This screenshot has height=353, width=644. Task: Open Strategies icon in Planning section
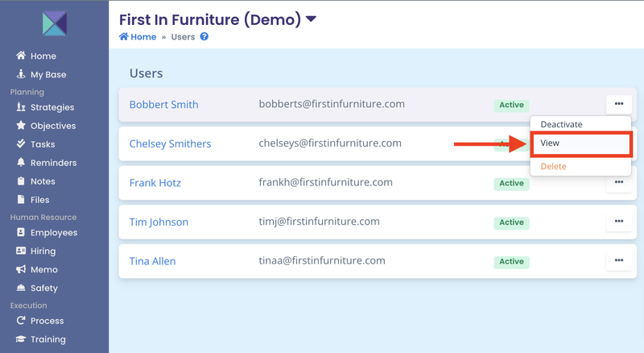pyautogui.click(x=21, y=107)
